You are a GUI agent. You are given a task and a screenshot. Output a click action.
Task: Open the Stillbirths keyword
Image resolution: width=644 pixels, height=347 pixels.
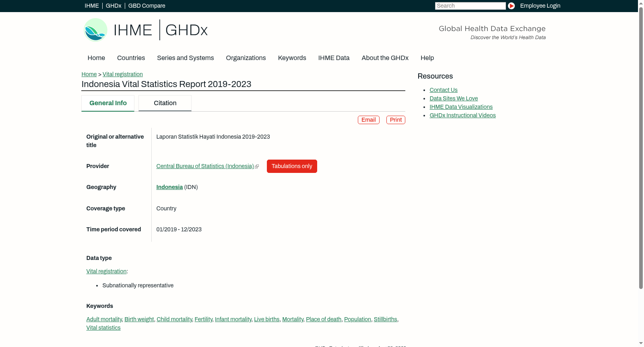(385, 319)
